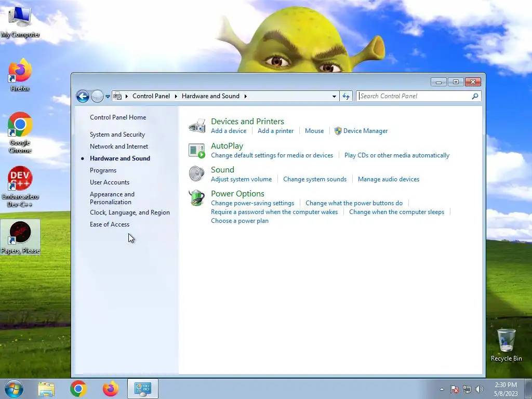Click Add a printer link
The image size is (532, 399).
click(x=275, y=131)
